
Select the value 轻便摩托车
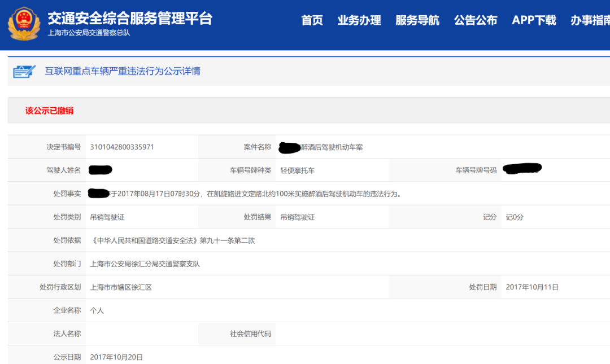(x=298, y=170)
